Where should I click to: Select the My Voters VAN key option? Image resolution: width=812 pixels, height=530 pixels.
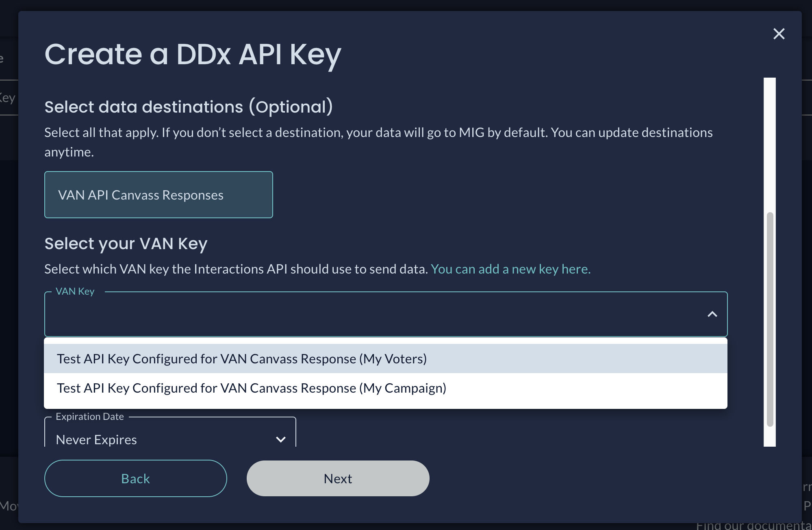tap(241, 359)
